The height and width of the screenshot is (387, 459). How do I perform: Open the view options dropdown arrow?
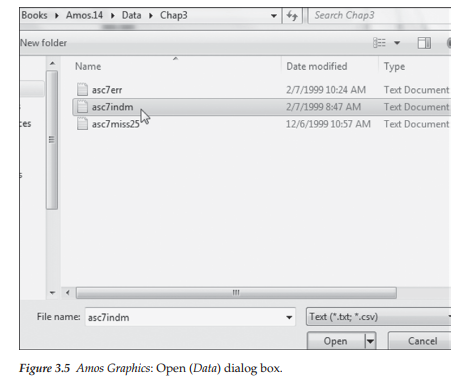[397, 43]
